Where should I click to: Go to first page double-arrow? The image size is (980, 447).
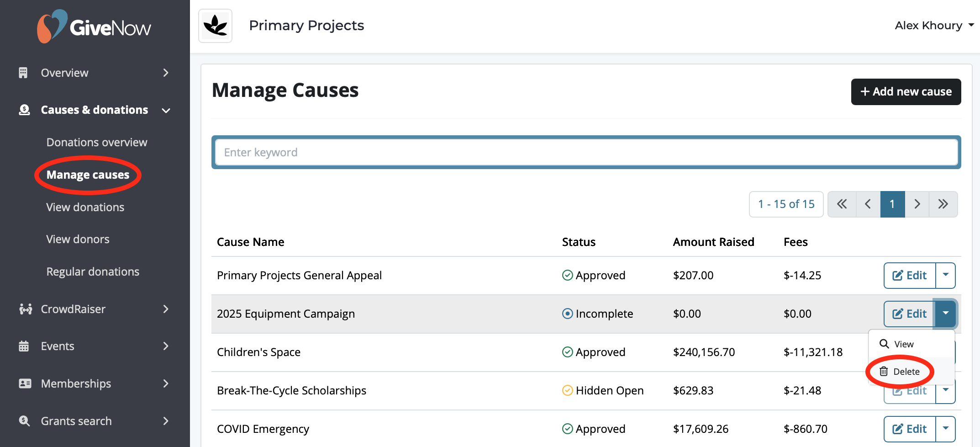pos(841,204)
